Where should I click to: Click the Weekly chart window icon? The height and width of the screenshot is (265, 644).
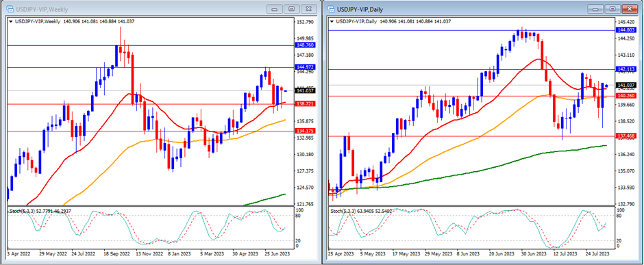(10, 9)
